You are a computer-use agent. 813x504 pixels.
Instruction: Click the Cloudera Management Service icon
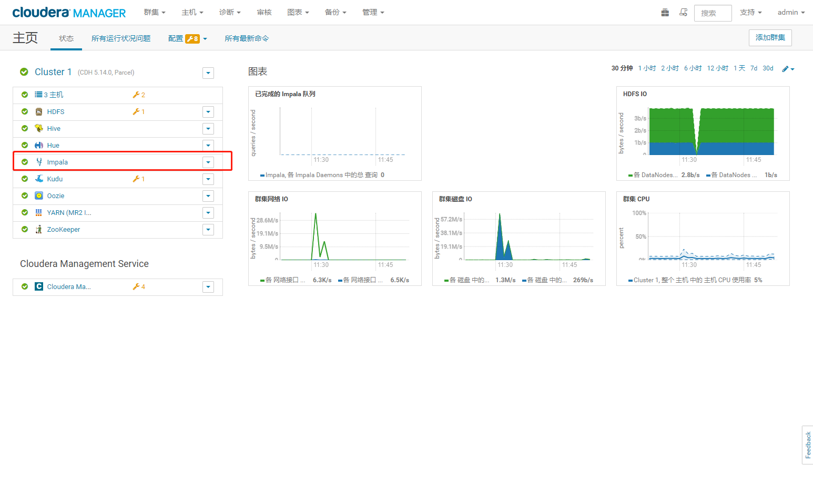point(39,286)
